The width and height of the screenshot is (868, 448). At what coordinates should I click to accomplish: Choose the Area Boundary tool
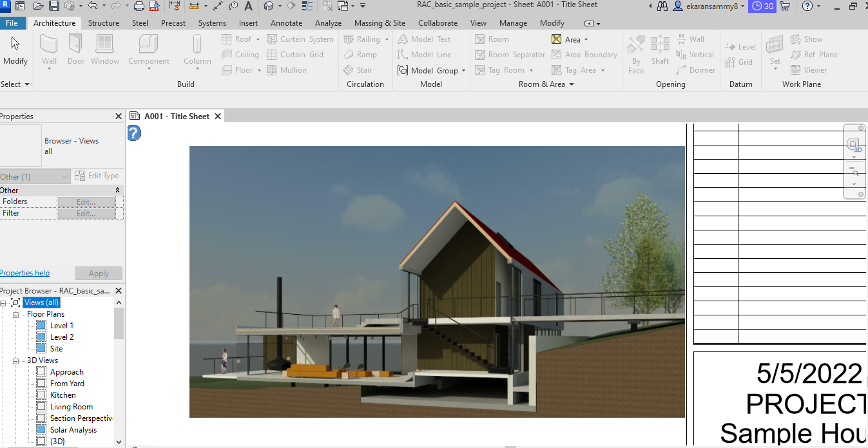coord(584,55)
